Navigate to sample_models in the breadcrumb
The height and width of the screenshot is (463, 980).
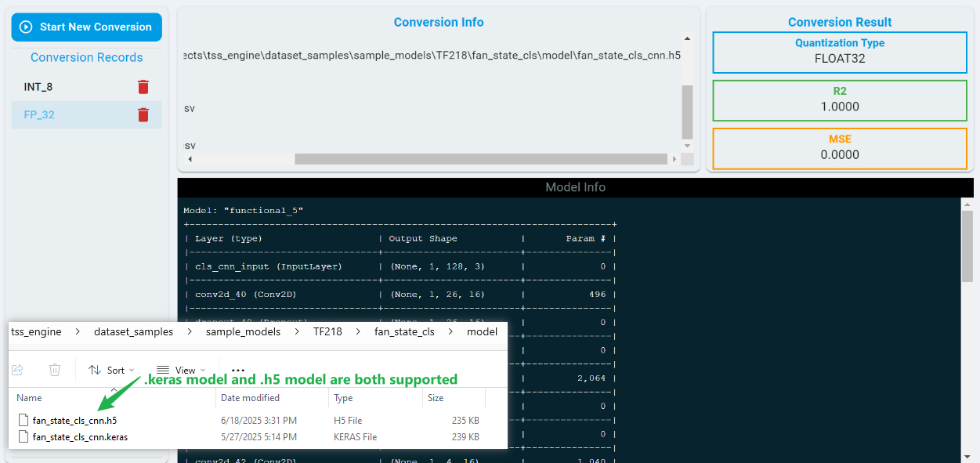[x=243, y=331]
